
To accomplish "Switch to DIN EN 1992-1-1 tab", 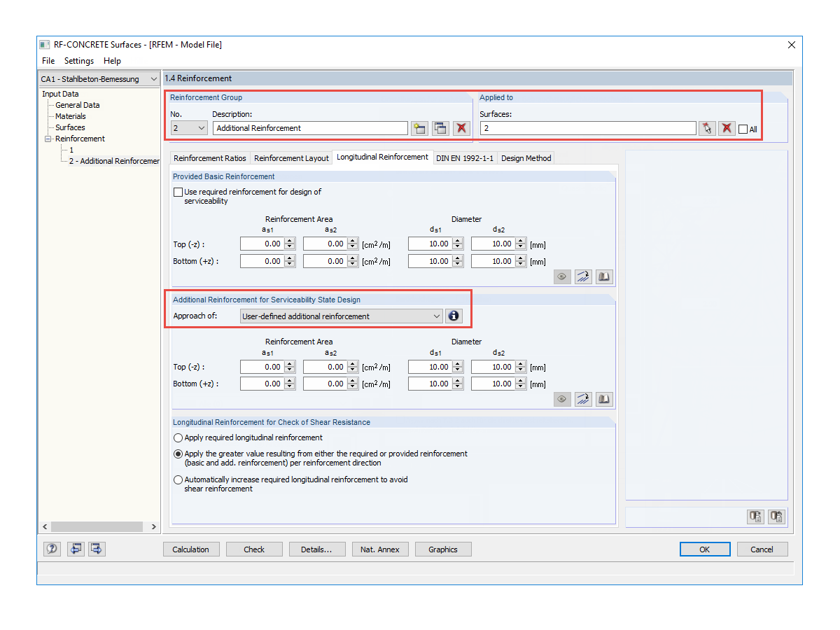I will tap(465, 158).
